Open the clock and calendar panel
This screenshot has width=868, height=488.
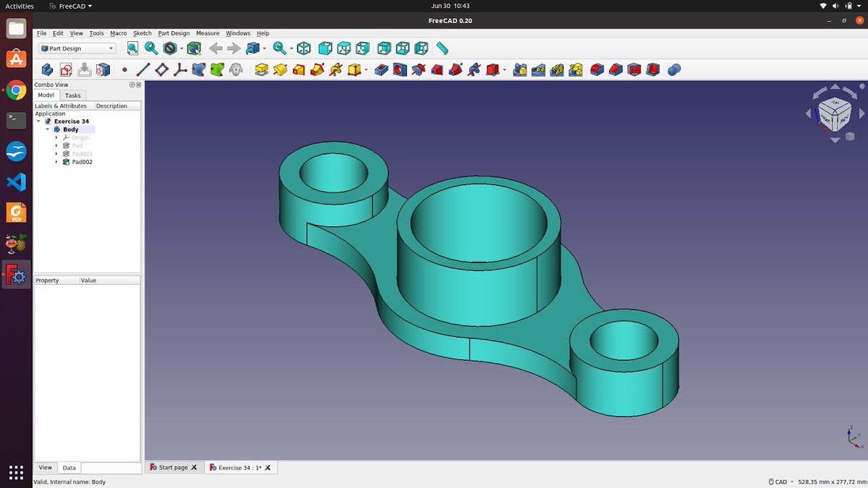point(450,6)
